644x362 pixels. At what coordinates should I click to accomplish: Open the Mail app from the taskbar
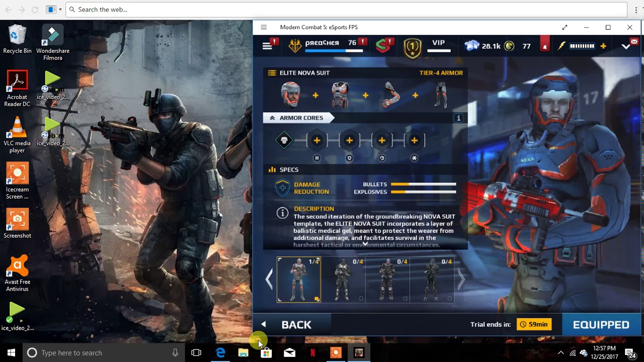(x=289, y=352)
